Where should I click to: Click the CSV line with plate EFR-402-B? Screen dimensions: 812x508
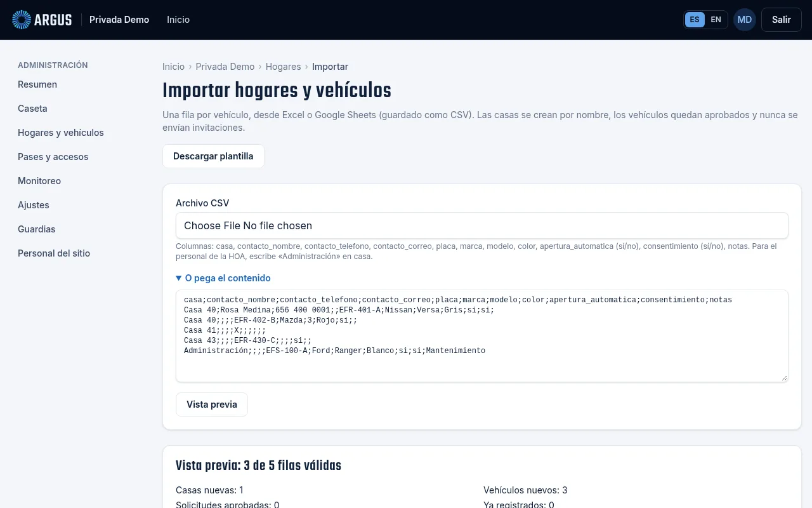point(270,320)
